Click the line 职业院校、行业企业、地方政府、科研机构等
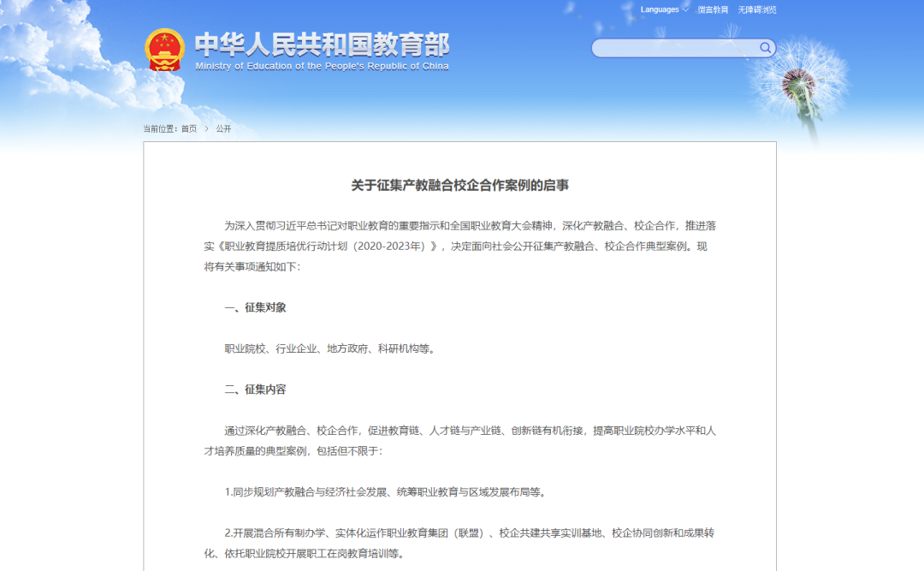Image resolution: width=924 pixels, height=571 pixels. pyautogui.click(x=330, y=348)
